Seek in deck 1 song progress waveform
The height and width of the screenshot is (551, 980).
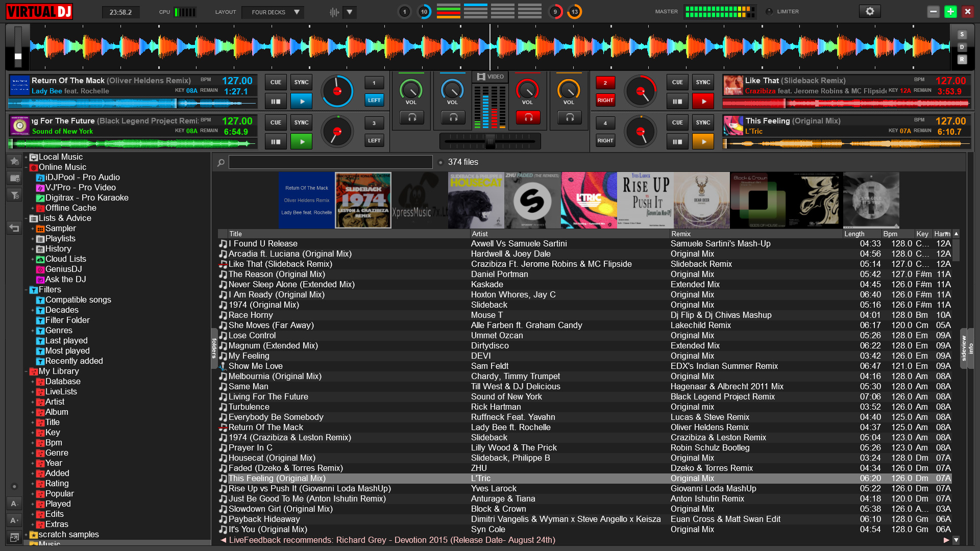[132, 104]
